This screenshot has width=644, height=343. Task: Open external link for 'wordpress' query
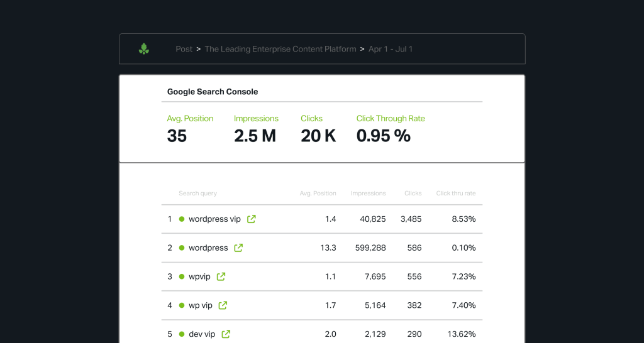pos(238,248)
